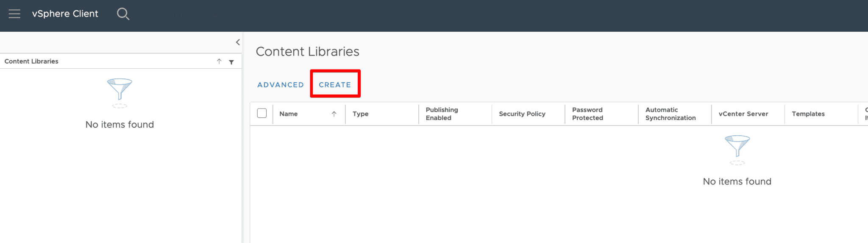Toggle the select-all checkbox in table header
Viewport: 868px width, 243px height.
point(262,113)
